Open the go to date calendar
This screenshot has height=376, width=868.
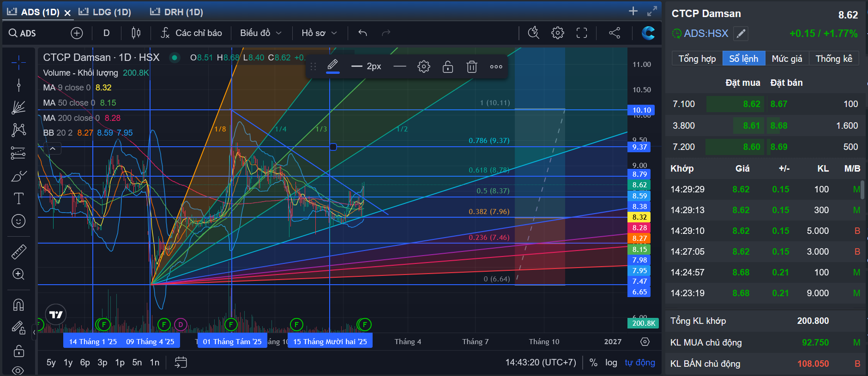[x=181, y=362]
